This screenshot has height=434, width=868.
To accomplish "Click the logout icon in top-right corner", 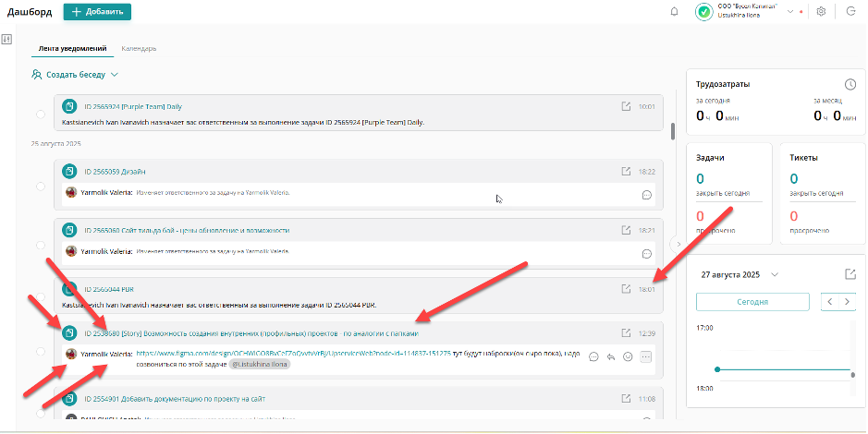I will pos(850,12).
